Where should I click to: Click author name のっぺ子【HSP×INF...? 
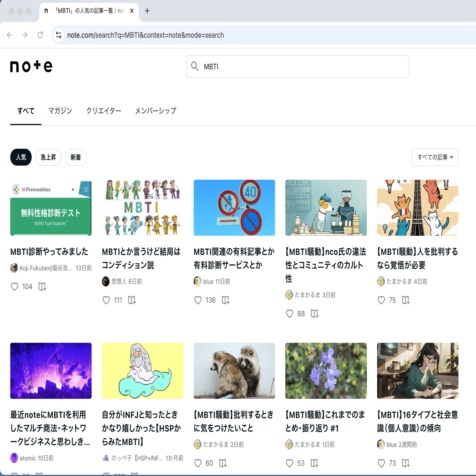click(x=137, y=458)
